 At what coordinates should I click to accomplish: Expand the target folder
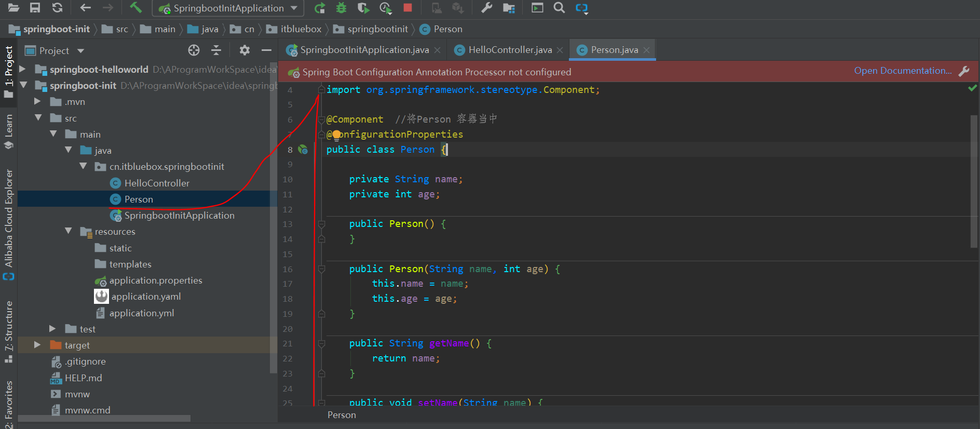(37, 344)
